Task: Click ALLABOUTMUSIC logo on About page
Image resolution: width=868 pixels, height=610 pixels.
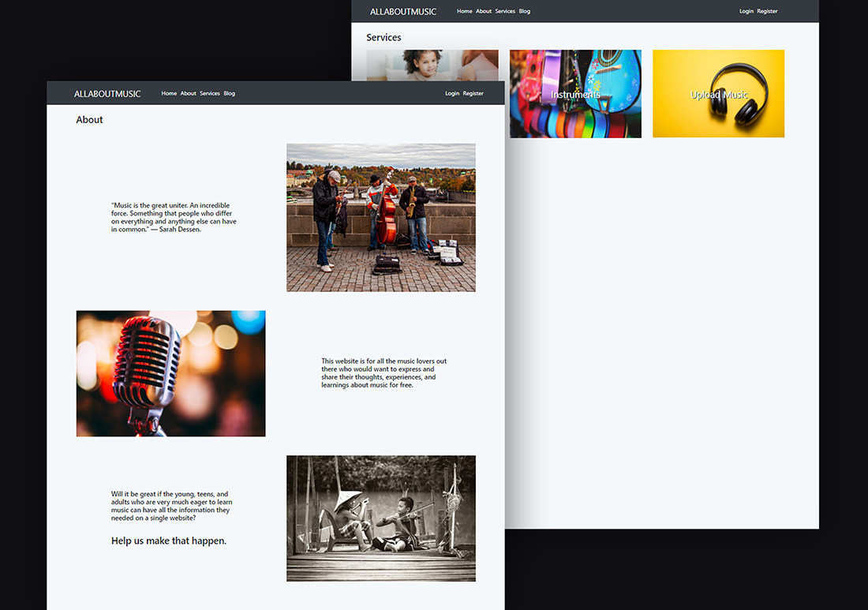Action: [107, 94]
